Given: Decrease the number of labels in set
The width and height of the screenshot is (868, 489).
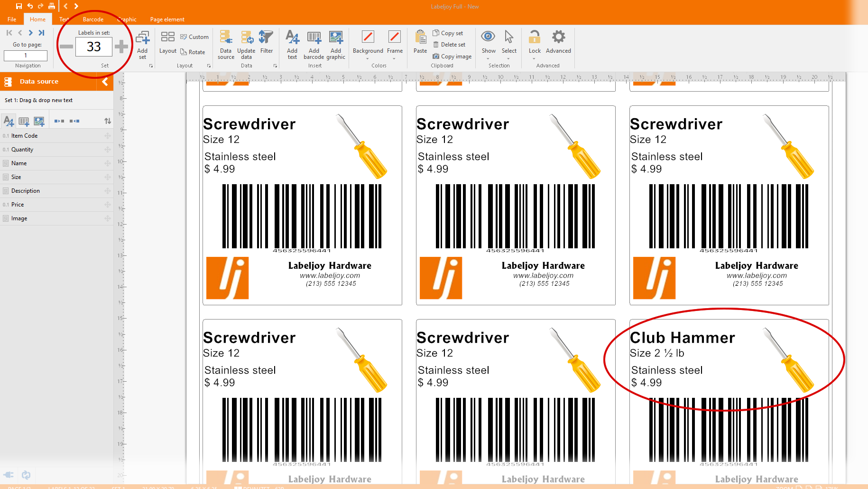Looking at the screenshot, I should (x=66, y=47).
